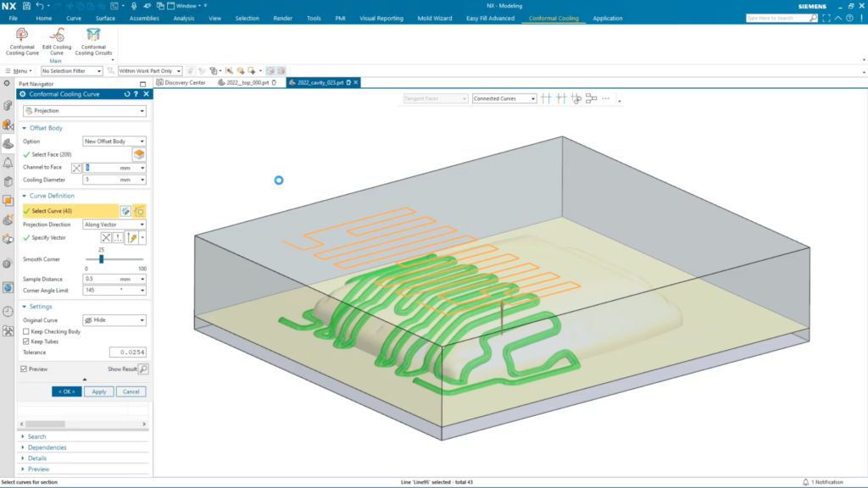The width and height of the screenshot is (868, 488).
Task: Open the Option New Offset Body dropdown
Action: (x=114, y=141)
